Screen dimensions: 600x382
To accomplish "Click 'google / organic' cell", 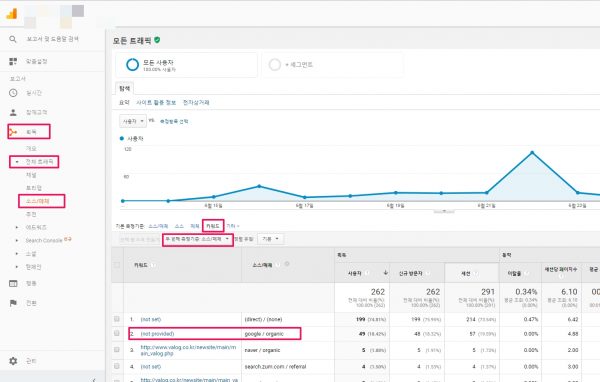I will [x=264, y=334].
